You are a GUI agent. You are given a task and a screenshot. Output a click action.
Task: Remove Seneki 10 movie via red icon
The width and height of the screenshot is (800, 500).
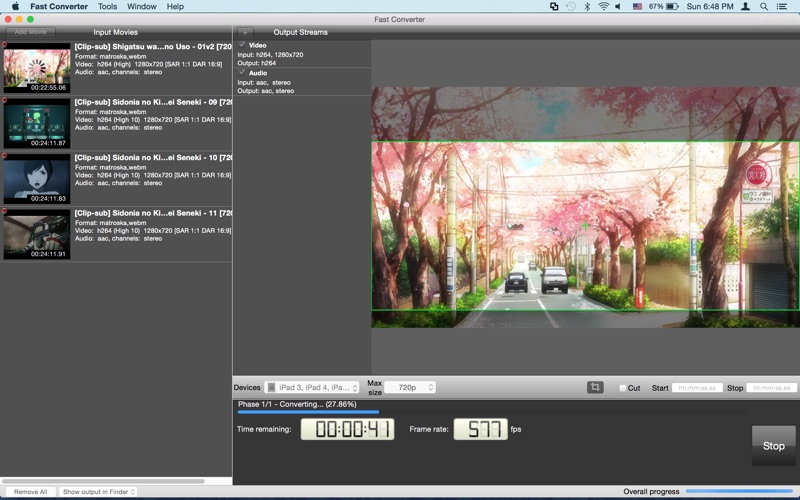pyautogui.click(x=4, y=156)
